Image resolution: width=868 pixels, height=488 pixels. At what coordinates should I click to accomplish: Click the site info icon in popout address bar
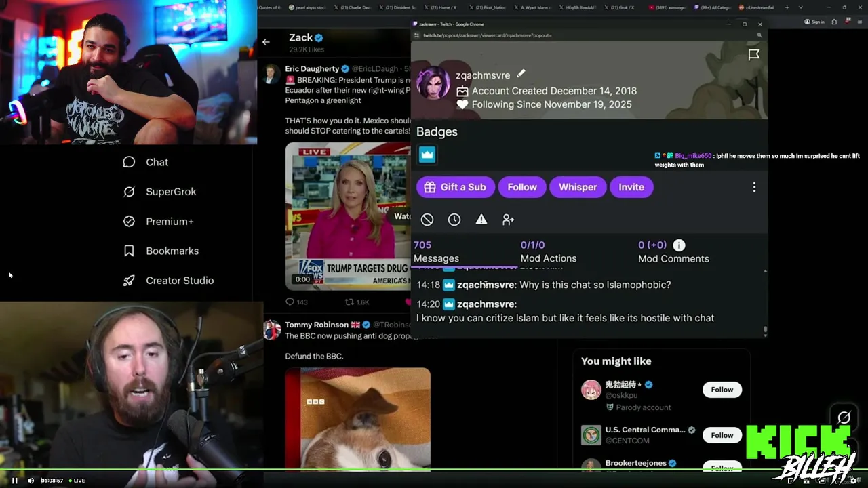click(x=418, y=35)
